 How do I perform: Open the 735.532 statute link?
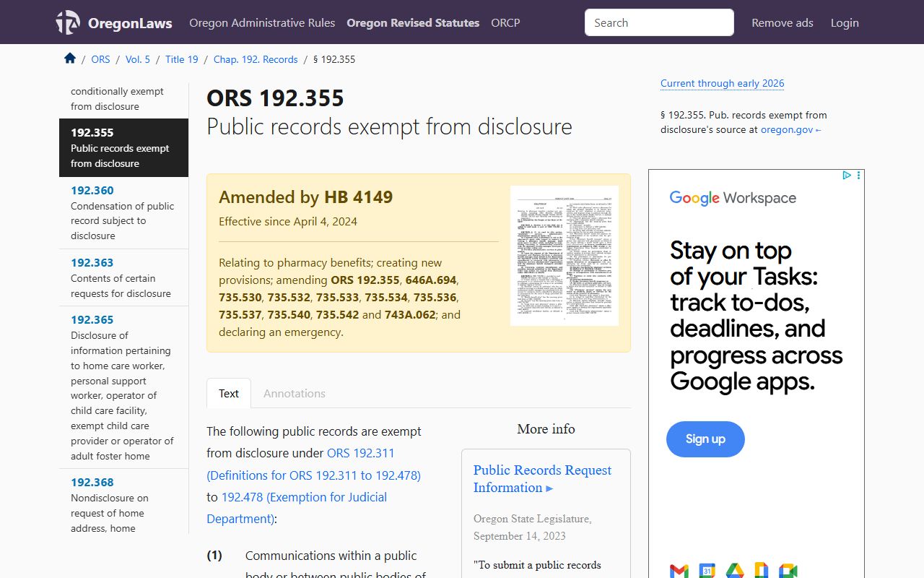289,297
